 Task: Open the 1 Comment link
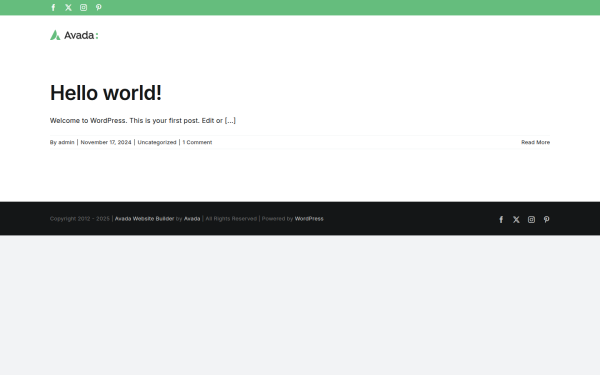tap(197, 142)
